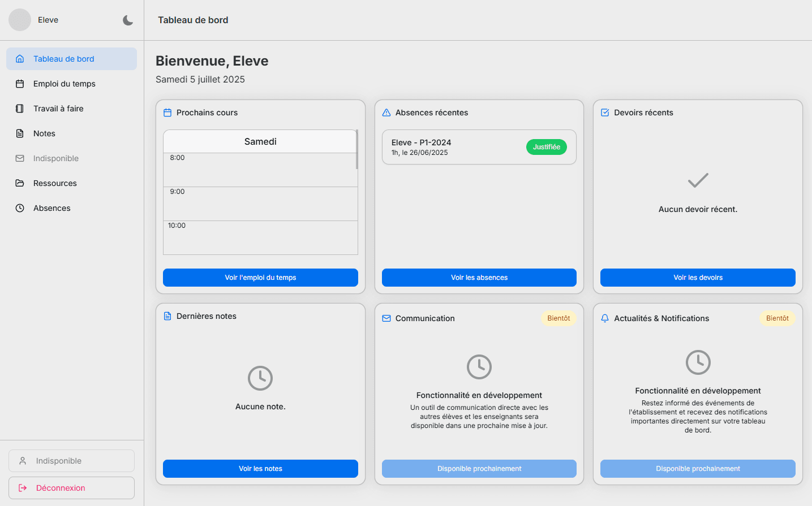
Task: Click the Prochains cours calendar icon
Action: pyautogui.click(x=166, y=113)
